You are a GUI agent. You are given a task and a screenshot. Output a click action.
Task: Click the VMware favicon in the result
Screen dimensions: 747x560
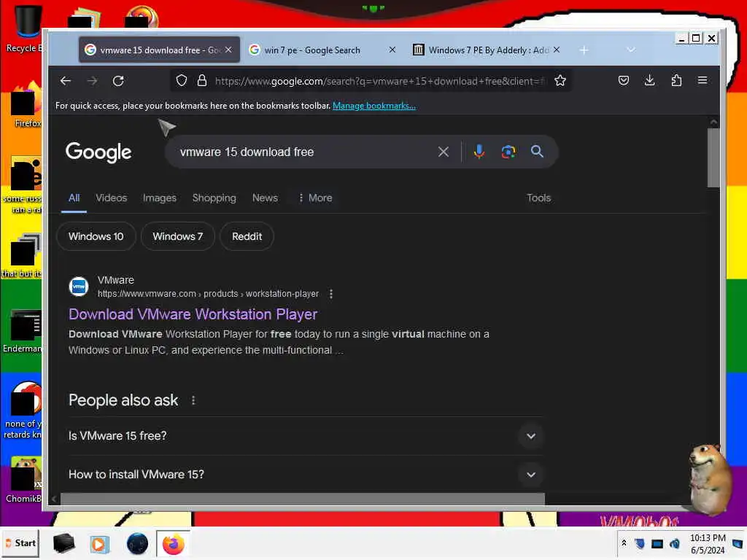click(79, 287)
